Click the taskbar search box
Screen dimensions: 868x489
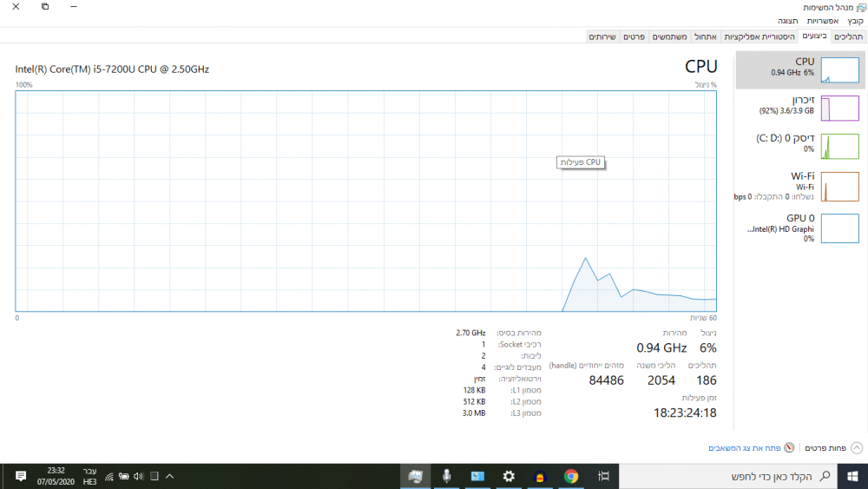(728, 476)
